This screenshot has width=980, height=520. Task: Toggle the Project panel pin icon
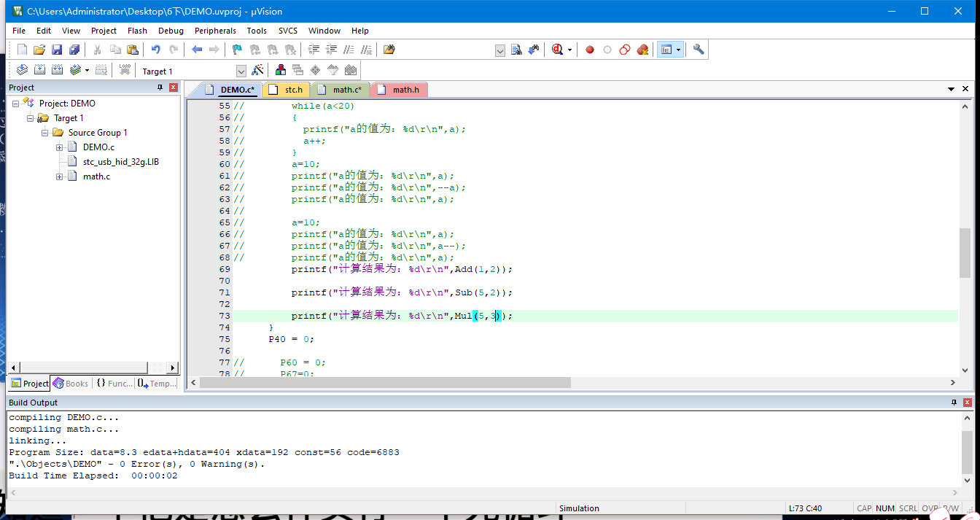(x=160, y=88)
